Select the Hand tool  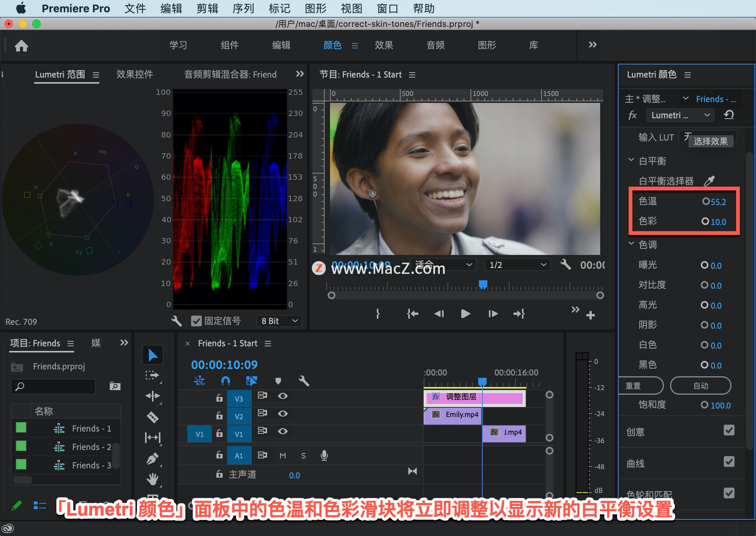tap(153, 479)
